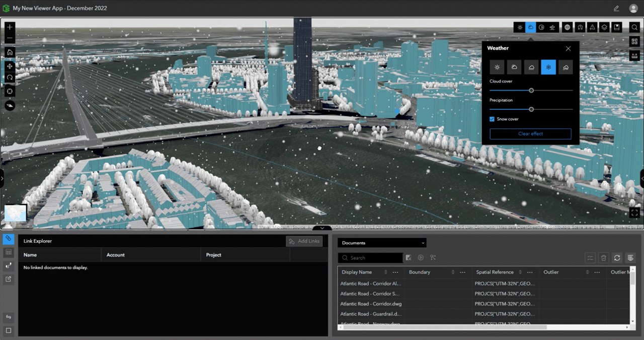Expand the Display Name column menu
This screenshot has height=340, width=644.
click(395, 272)
